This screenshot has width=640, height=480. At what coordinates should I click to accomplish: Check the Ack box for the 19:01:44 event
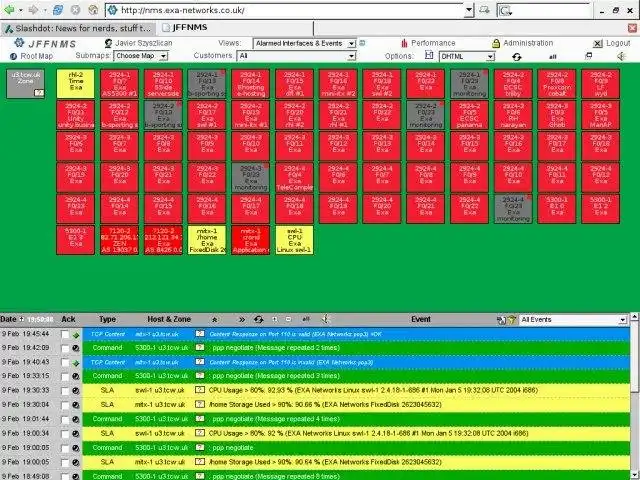(65, 420)
